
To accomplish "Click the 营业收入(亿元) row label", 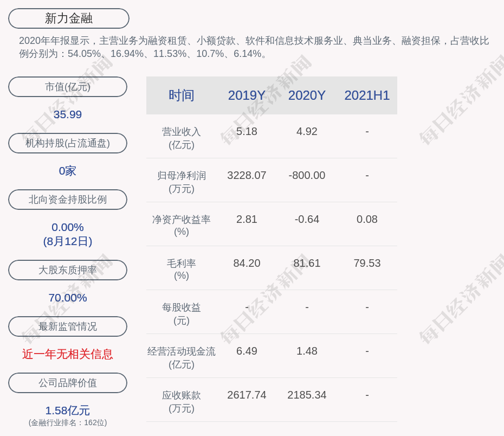I will (182, 138).
